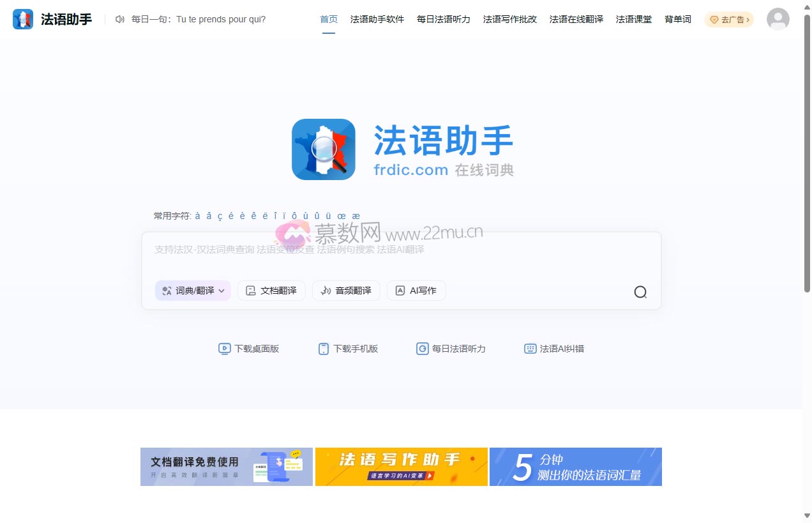
Task: Select the 背单词 menu item
Action: [677, 19]
